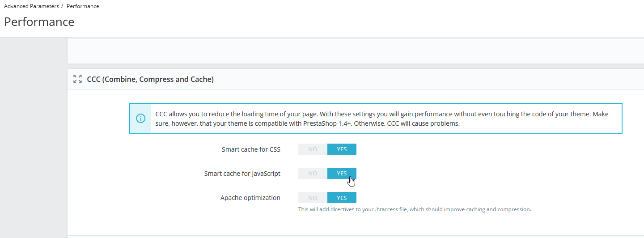Switch Apache optimization to YES

[342, 198]
